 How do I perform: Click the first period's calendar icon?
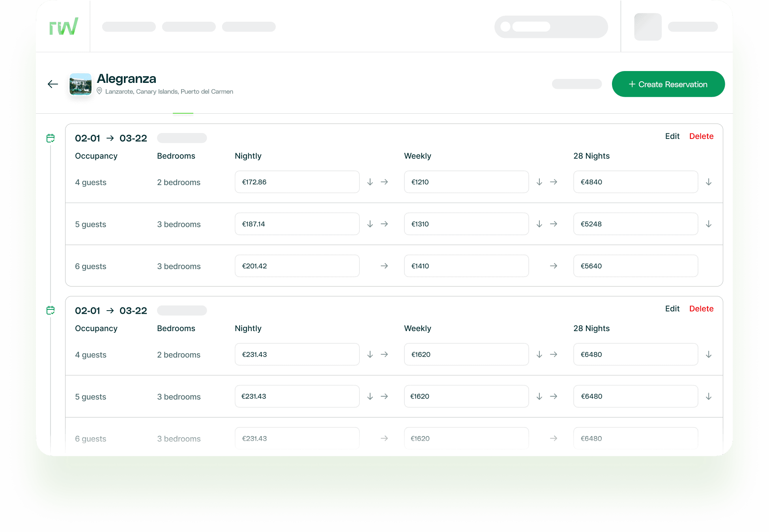click(51, 138)
